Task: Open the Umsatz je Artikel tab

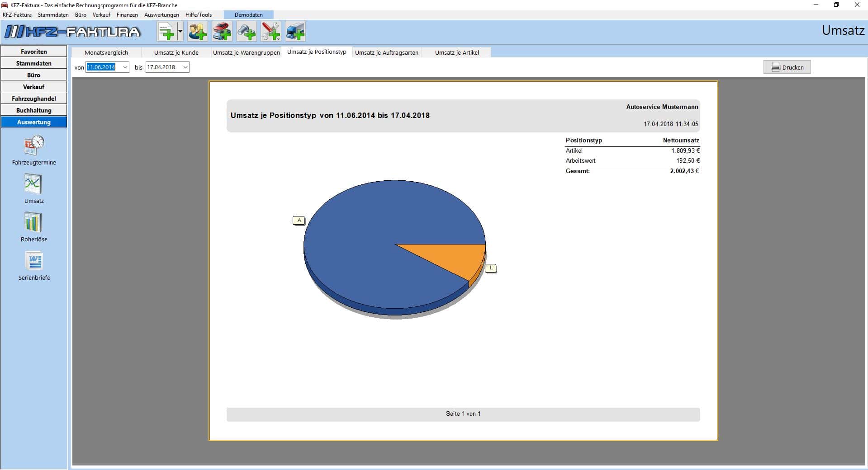Action: click(457, 52)
